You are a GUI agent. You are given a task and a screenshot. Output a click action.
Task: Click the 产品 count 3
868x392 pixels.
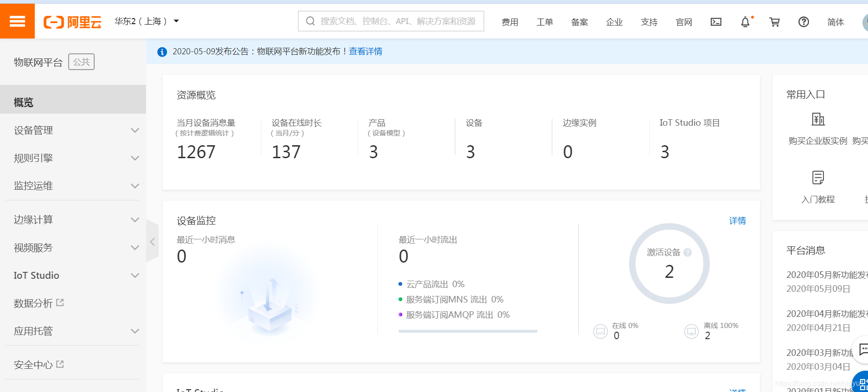pos(373,152)
